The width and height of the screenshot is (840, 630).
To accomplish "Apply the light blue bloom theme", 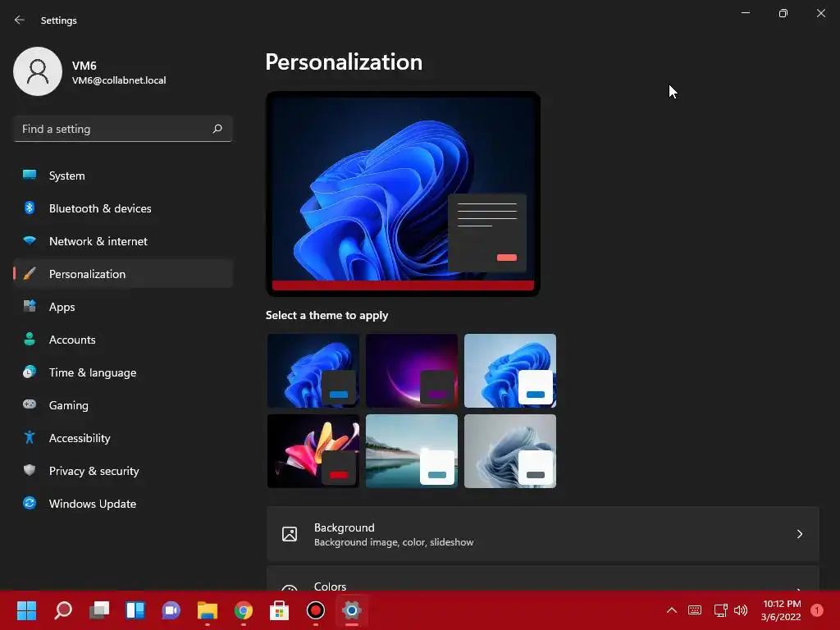I will (x=510, y=371).
